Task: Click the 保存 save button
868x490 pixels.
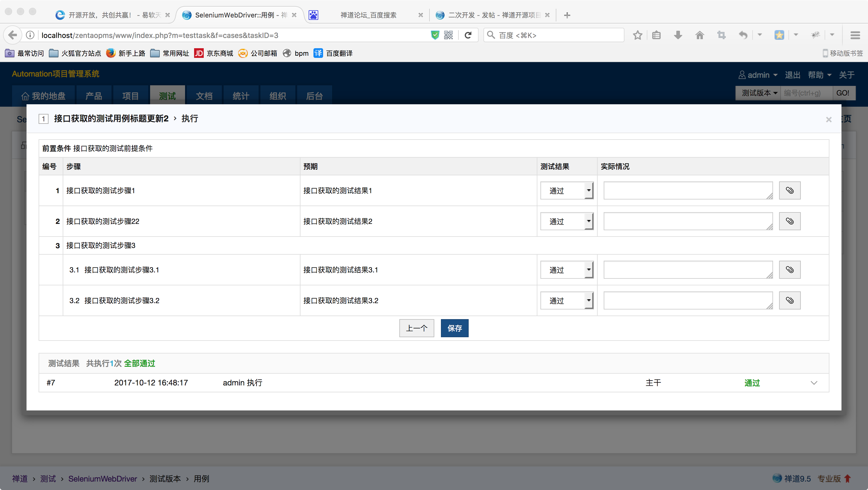Action: tap(454, 328)
